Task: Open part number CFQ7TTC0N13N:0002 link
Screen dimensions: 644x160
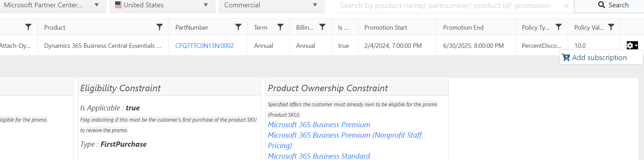Action: [204, 46]
